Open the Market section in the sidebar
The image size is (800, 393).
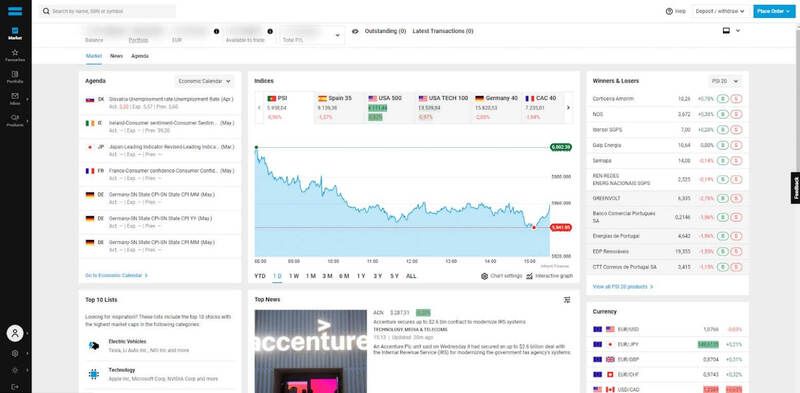tap(15, 33)
